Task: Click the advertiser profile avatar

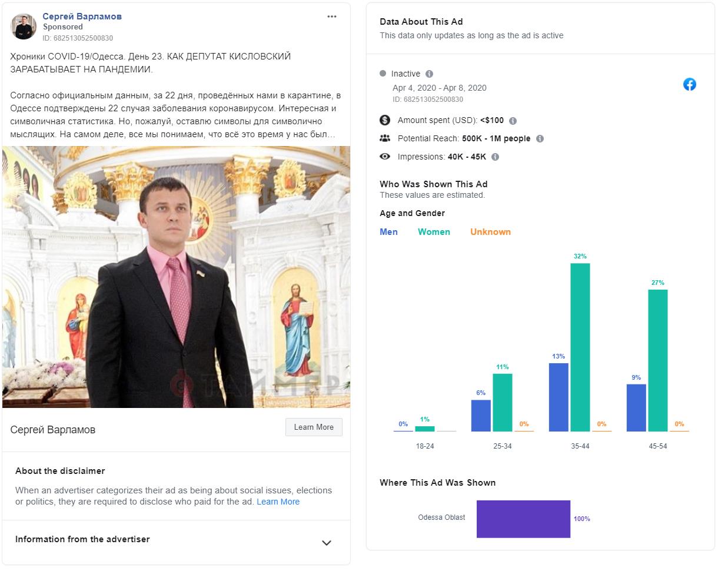Action: pyautogui.click(x=24, y=26)
